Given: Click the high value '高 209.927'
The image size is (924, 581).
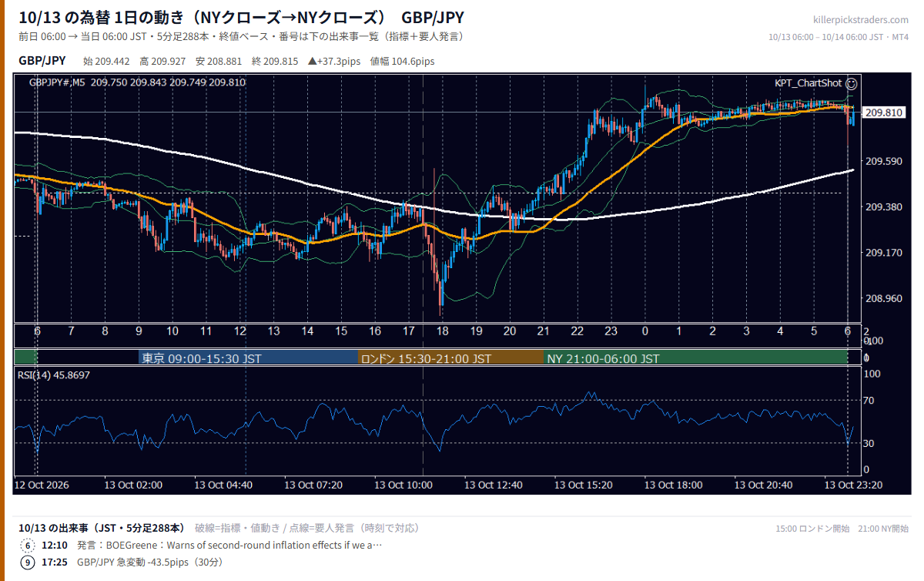Looking at the screenshot, I should pos(162,62).
